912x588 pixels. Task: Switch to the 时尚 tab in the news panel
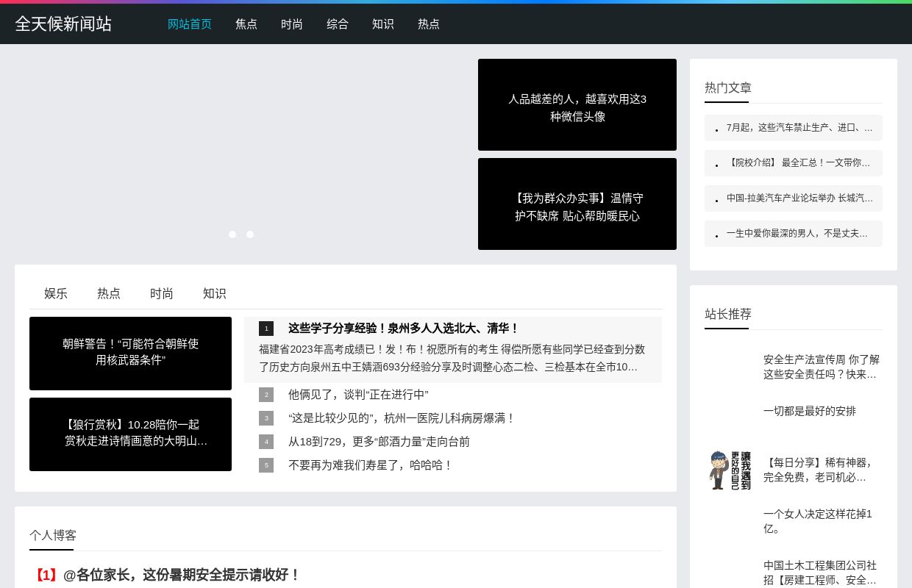(x=161, y=293)
